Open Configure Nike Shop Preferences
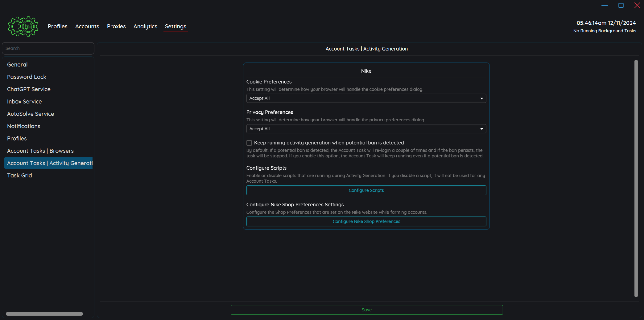The height and width of the screenshot is (320, 644). [366, 221]
